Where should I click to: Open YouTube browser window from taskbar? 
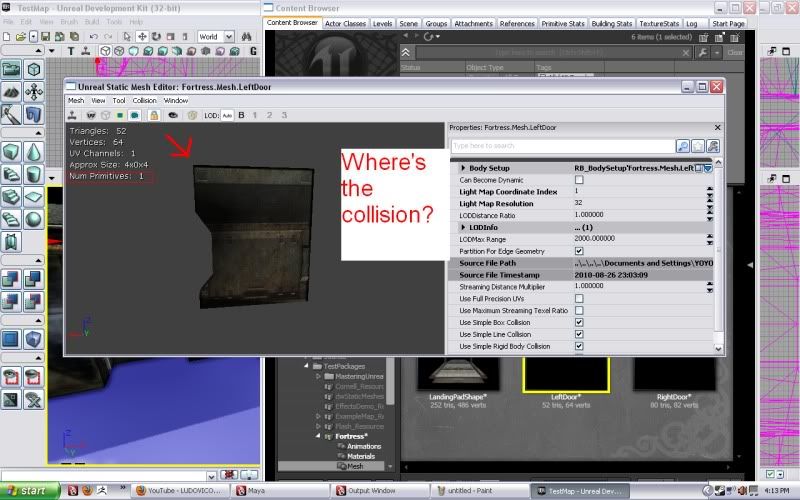point(180,491)
